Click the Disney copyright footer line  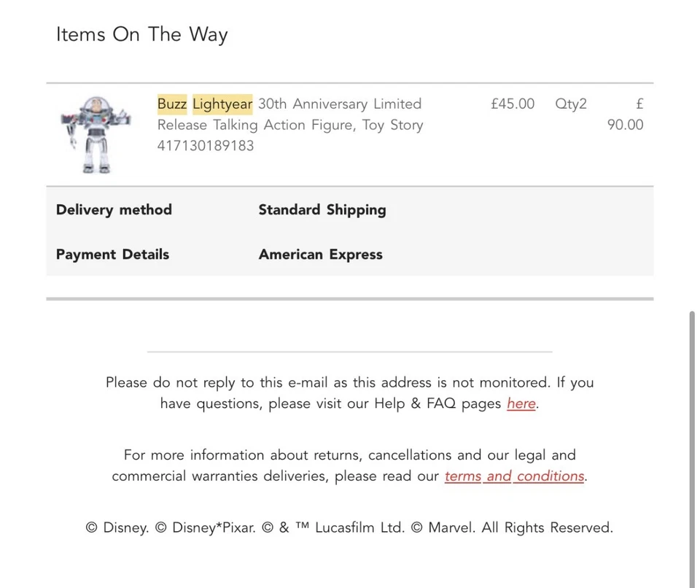349,527
